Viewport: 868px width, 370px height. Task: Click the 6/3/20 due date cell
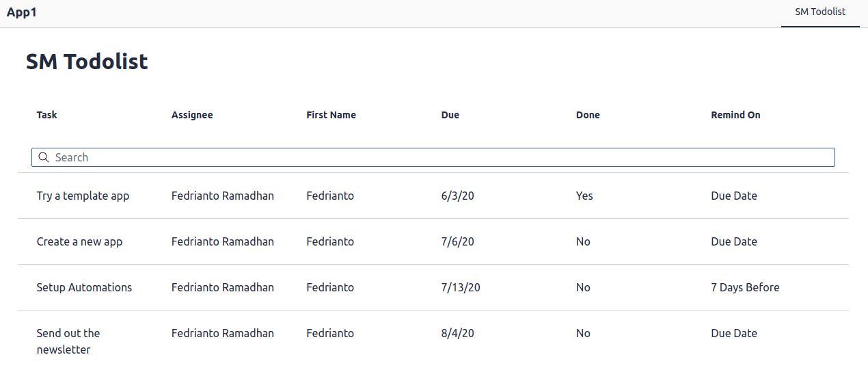(458, 196)
